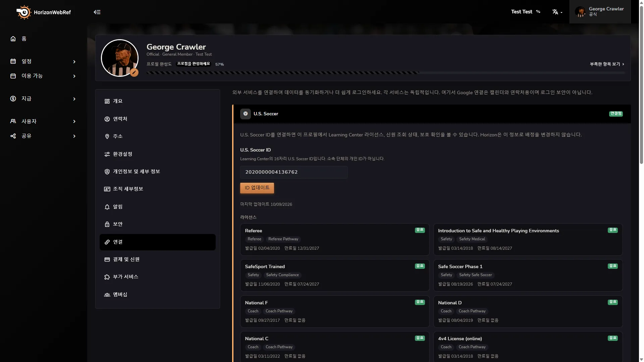
Task: Click the 보안 lock icon
Action: click(x=107, y=224)
